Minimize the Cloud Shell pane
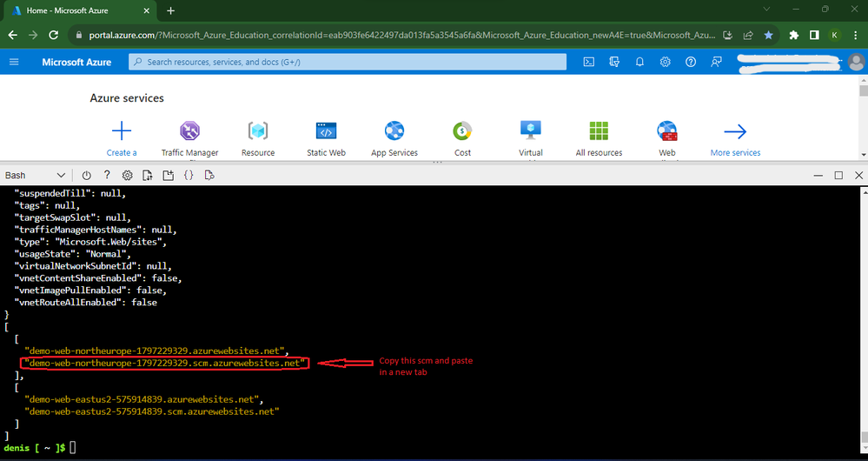This screenshot has width=868, height=461. 818,175
